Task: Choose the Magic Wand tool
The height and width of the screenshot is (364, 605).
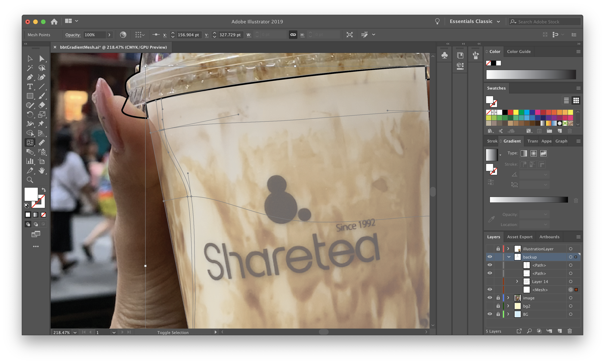Action: click(30, 68)
